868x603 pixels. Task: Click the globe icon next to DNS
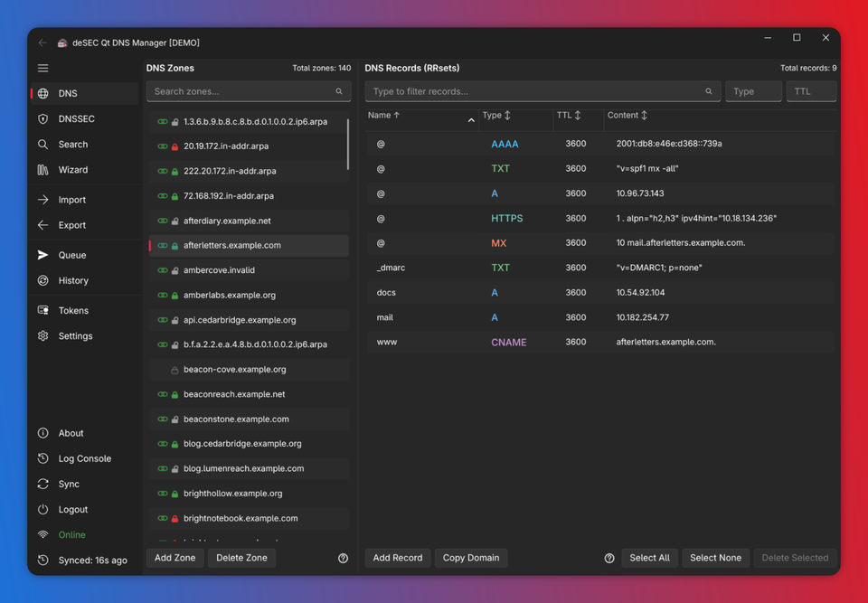42,94
